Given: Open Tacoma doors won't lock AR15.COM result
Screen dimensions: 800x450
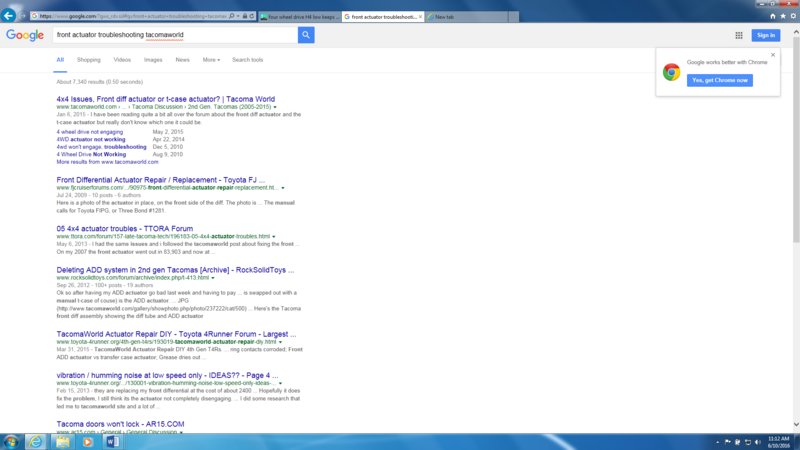Looking at the screenshot, I should click(120, 424).
